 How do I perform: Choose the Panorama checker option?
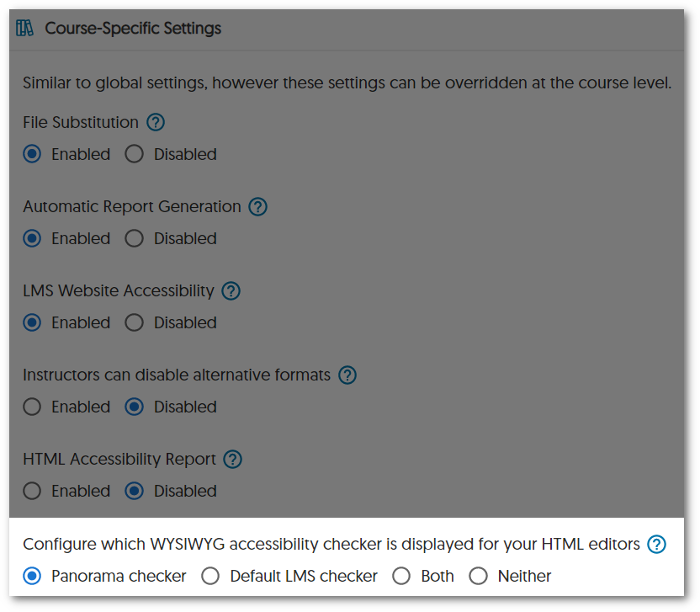[33, 577]
